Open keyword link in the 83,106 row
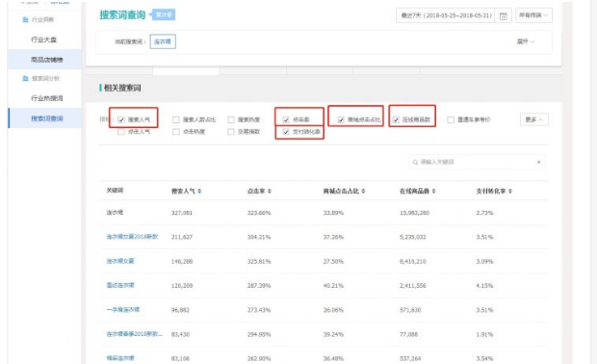Image resolution: width=597 pixels, height=364 pixels. pos(120,358)
